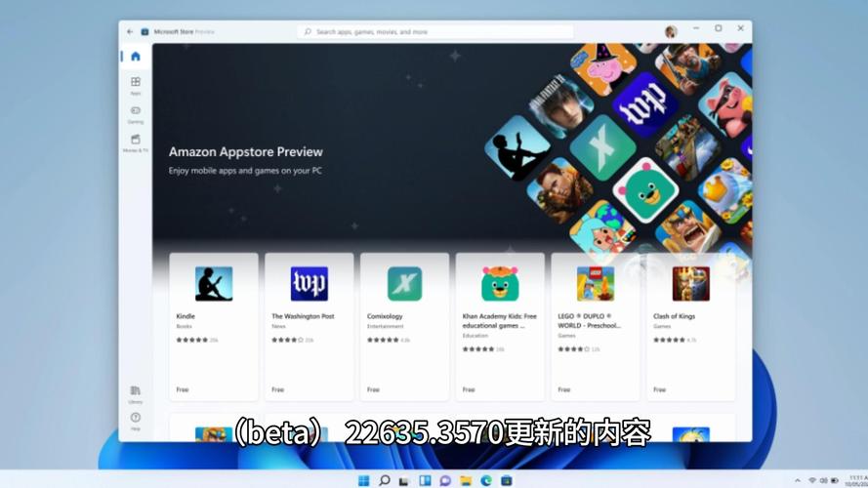Image resolution: width=868 pixels, height=488 pixels.
Task: Open Movies & TV in the sidebar
Action: point(135,142)
